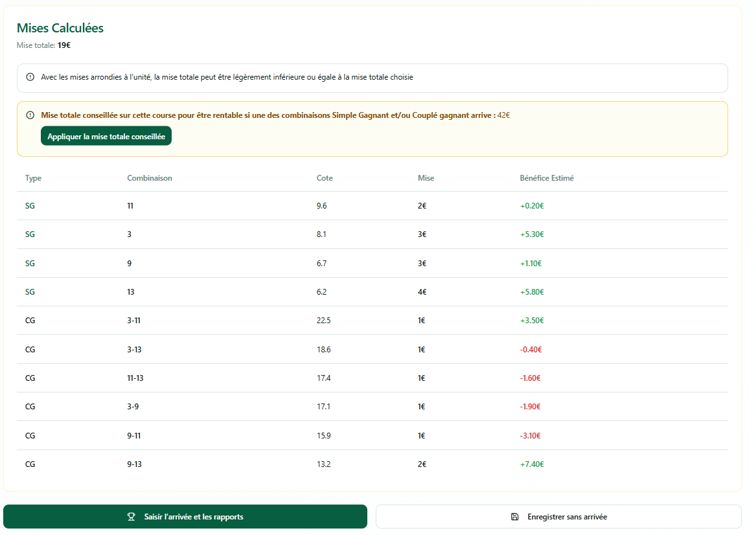
Task: Click the 19€ total stake value
Action: [x=64, y=45]
